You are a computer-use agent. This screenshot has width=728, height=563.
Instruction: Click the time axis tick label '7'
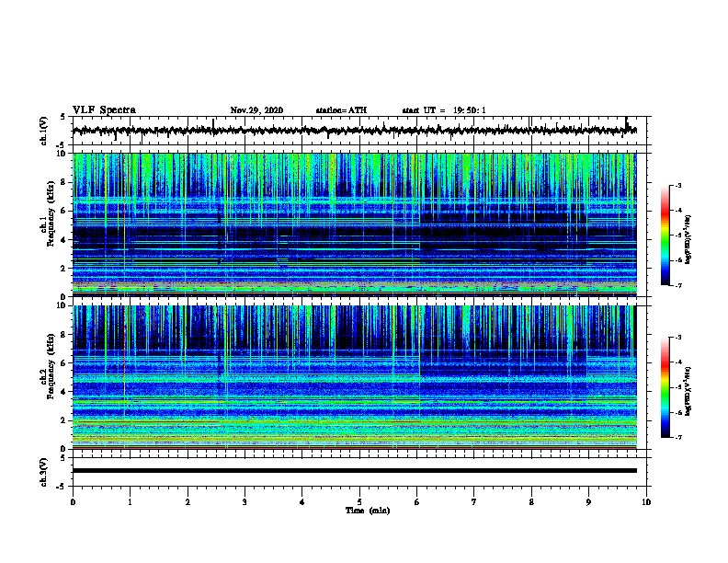474,502
